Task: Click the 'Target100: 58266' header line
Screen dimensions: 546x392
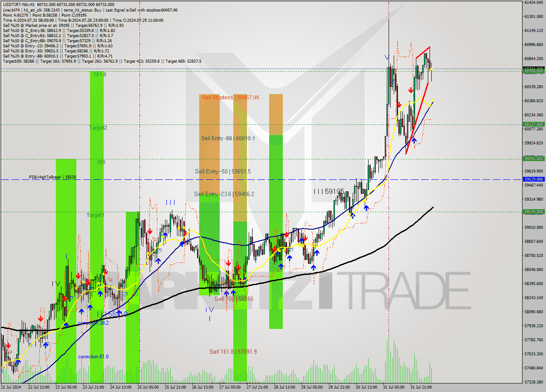Action: click(x=102, y=61)
